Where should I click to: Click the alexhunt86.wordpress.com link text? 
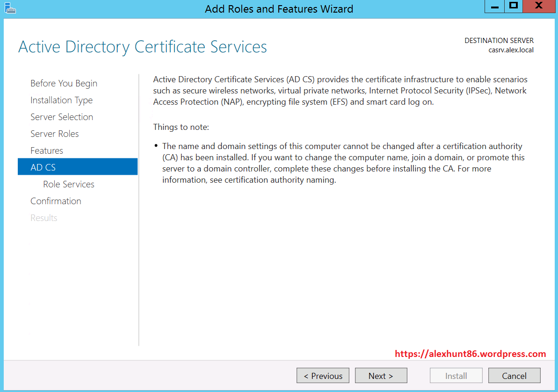pos(470,354)
